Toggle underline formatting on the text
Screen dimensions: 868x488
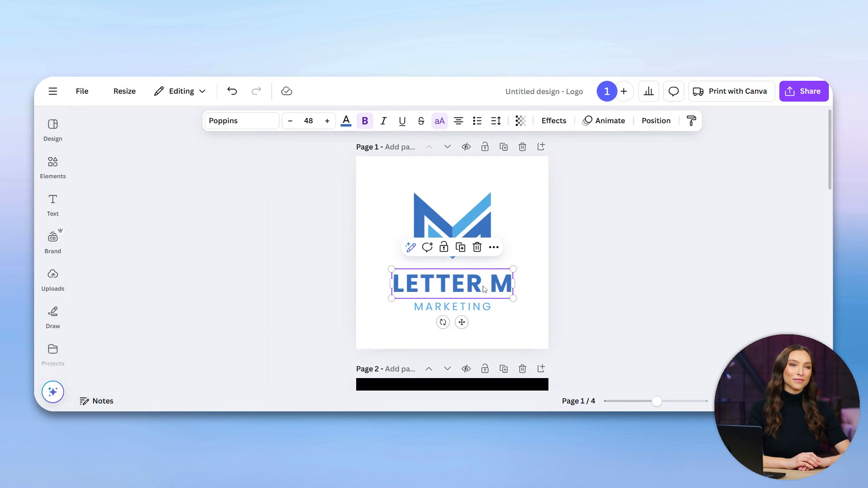(x=402, y=121)
